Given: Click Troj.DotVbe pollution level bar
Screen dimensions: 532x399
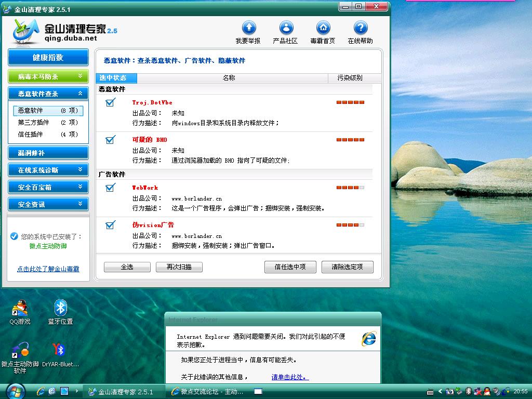Looking at the screenshot, I should click(x=351, y=102).
